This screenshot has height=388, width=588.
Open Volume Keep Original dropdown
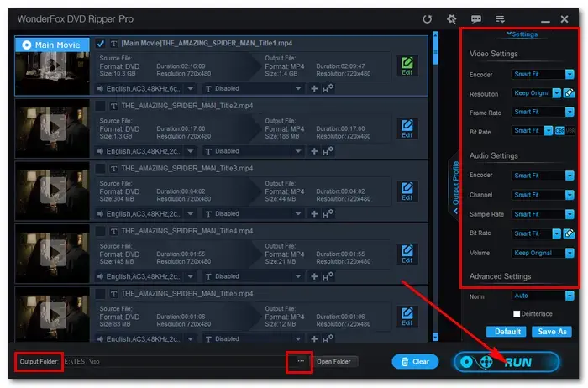(x=570, y=253)
